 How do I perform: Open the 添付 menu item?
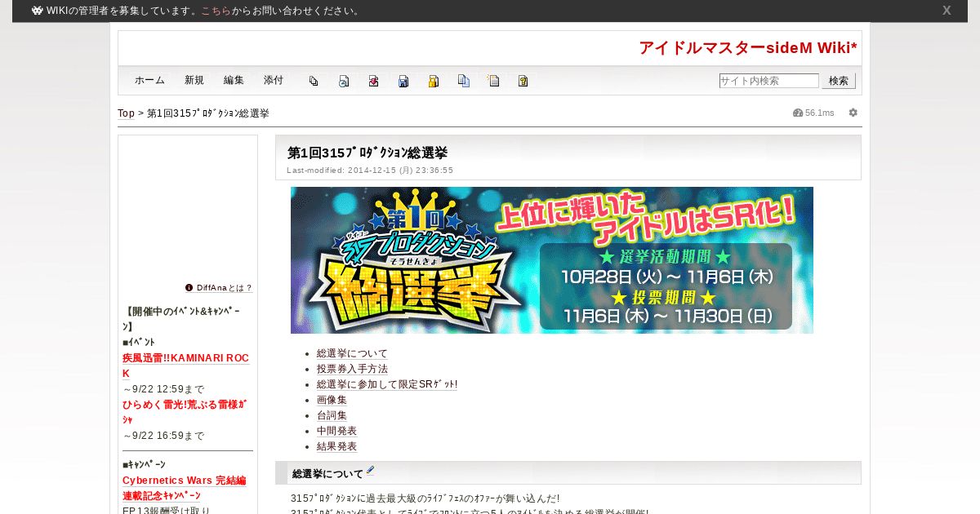(274, 81)
